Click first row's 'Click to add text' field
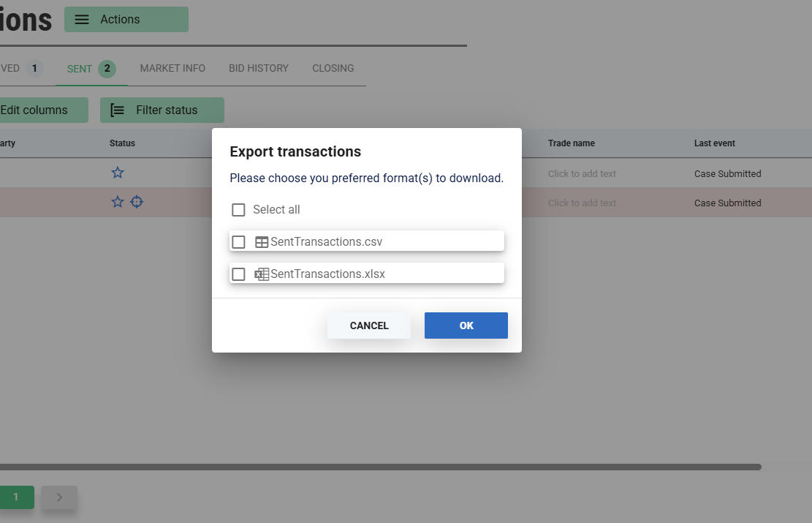 (582, 174)
